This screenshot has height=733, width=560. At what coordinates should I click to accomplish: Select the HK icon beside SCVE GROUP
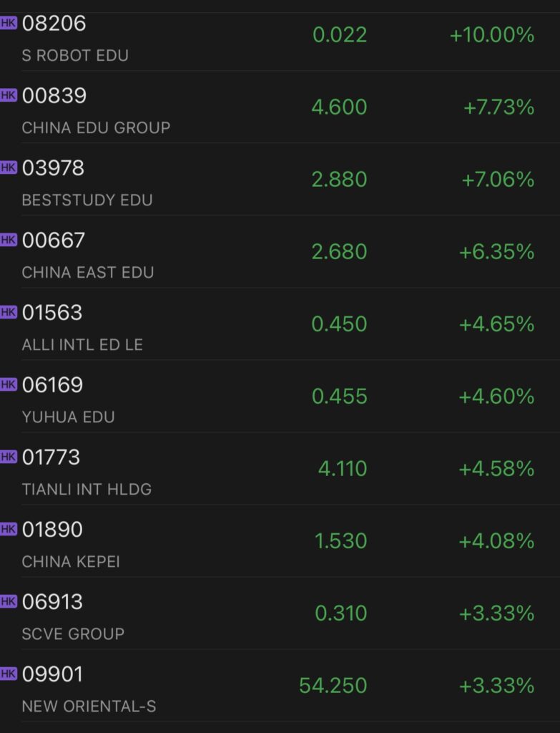click(8, 600)
